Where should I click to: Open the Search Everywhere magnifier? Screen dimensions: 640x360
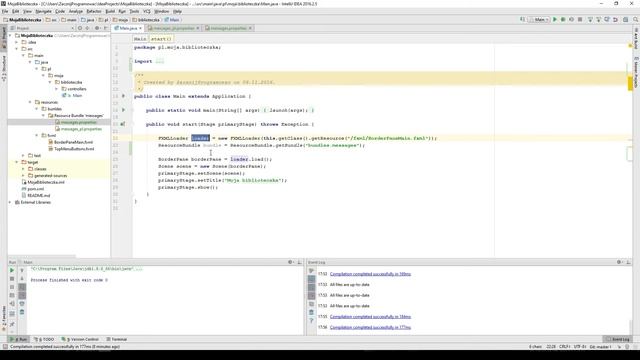tap(636, 20)
